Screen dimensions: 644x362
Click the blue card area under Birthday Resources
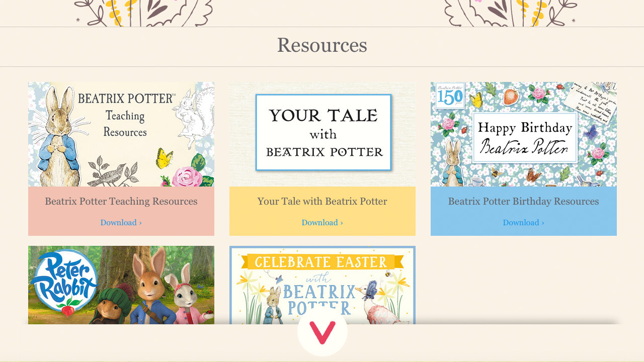(x=524, y=211)
